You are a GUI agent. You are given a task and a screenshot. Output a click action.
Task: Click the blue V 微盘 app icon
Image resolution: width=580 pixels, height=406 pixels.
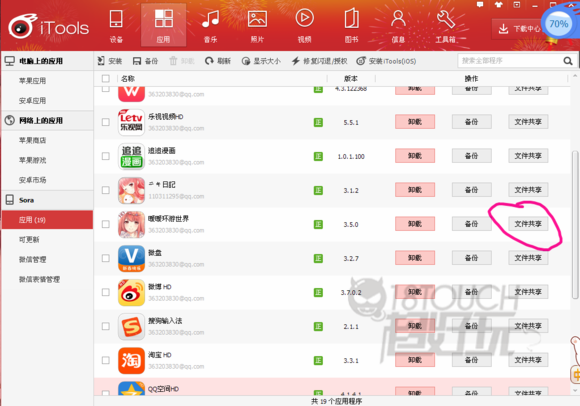(131, 258)
